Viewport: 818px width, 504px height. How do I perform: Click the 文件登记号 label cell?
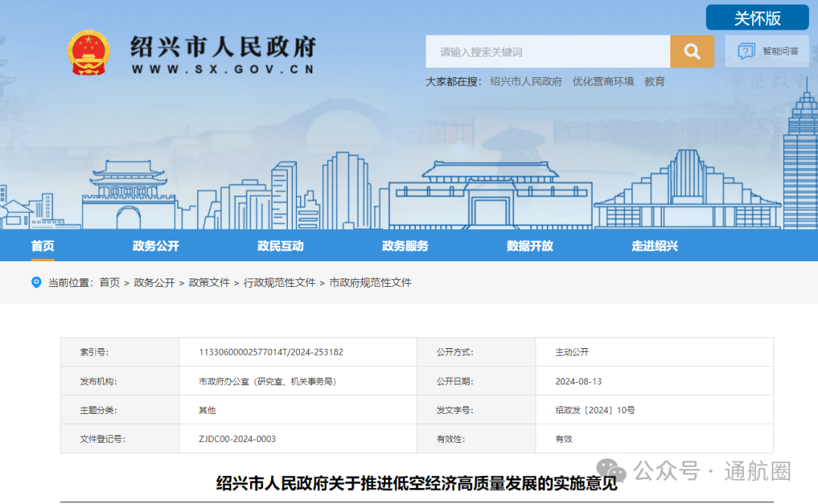(x=120, y=439)
